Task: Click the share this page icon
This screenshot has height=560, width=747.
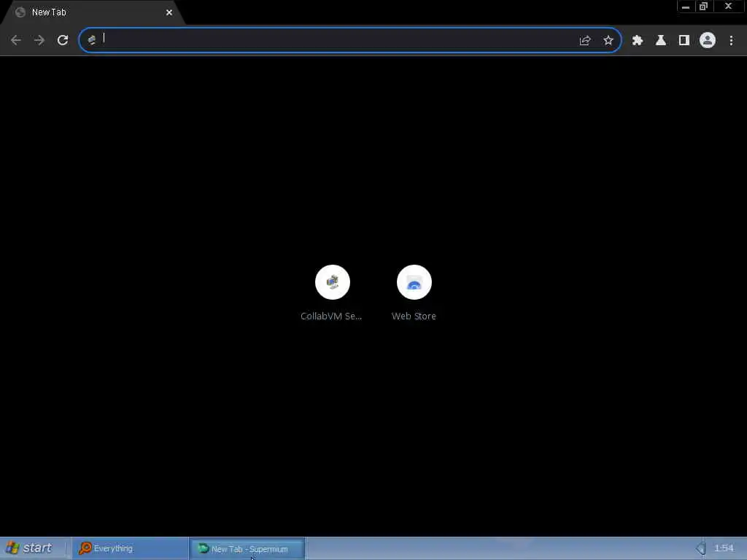Action: click(x=585, y=41)
